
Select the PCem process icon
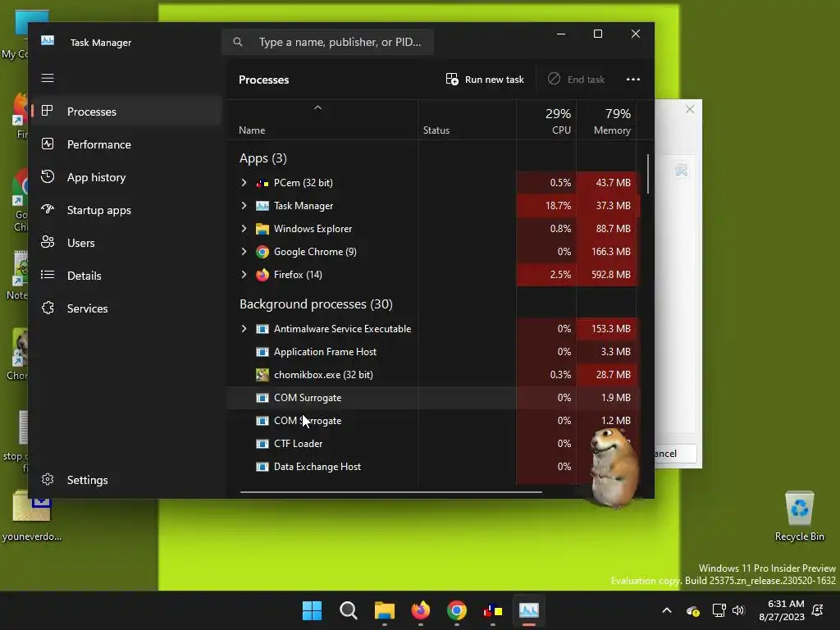coord(262,183)
